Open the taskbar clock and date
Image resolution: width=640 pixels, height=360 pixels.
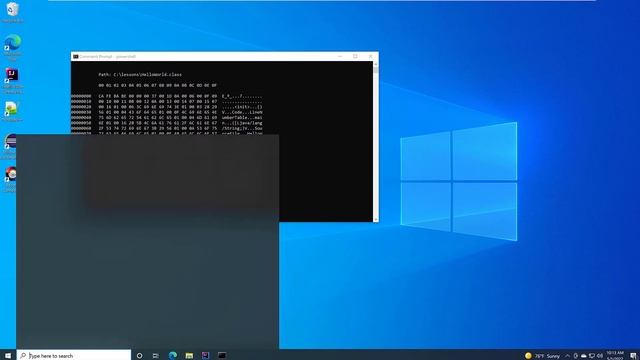tap(615, 355)
